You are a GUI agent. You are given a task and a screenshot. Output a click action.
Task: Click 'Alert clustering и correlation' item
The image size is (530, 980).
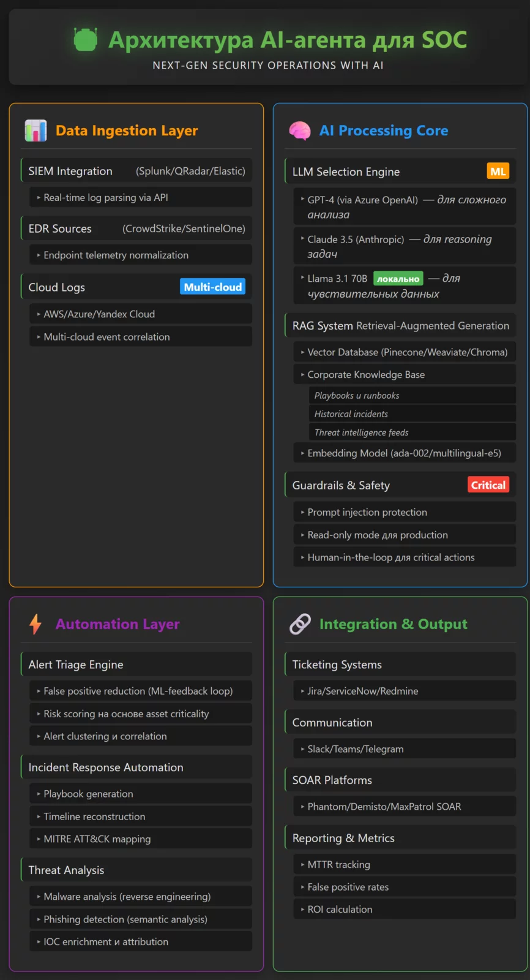(141, 736)
